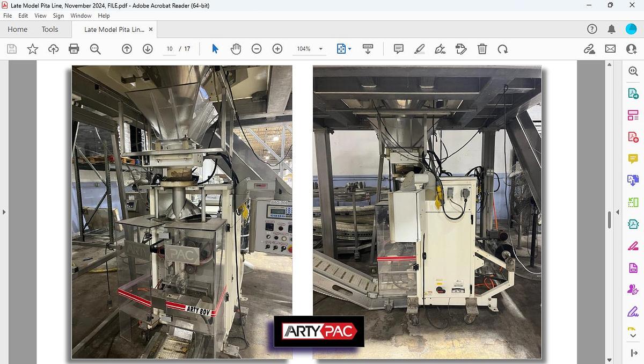
Task: Email the document via the envelope icon
Action: pos(610,49)
